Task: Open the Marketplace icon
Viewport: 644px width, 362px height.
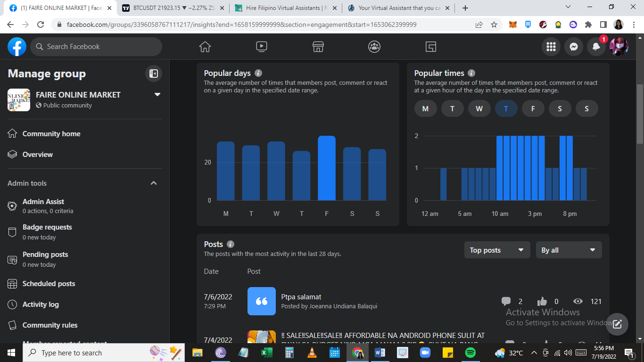Action: coord(318,47)
